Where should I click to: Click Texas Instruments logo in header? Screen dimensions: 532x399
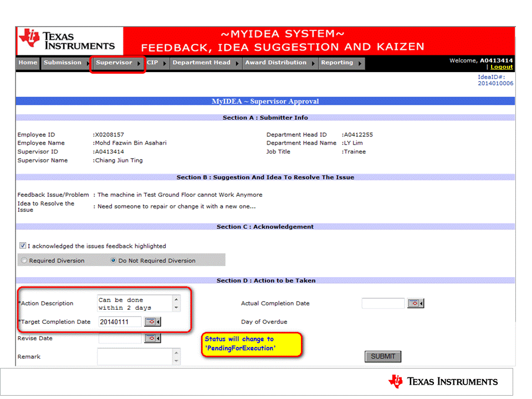(x=69, y=40)
